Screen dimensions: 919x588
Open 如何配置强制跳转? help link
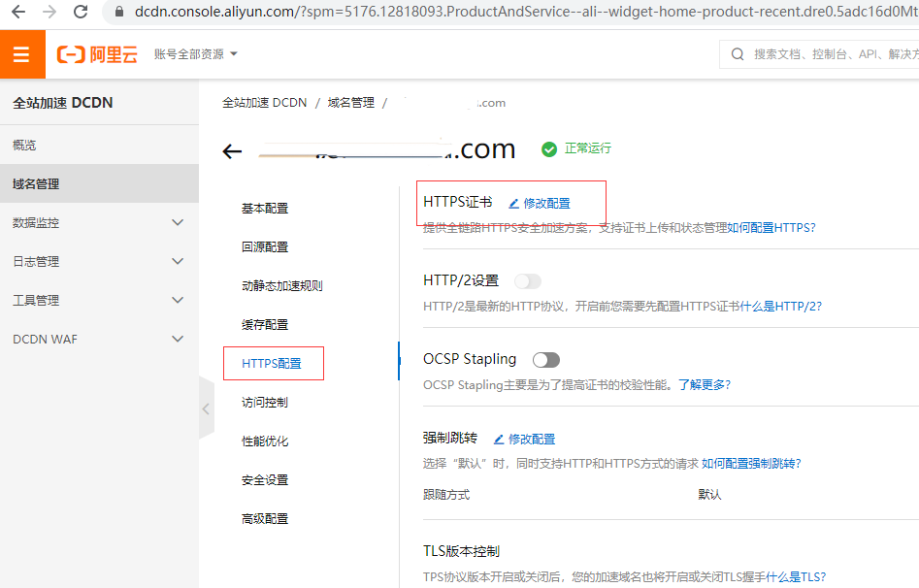[x=751, y=463]
